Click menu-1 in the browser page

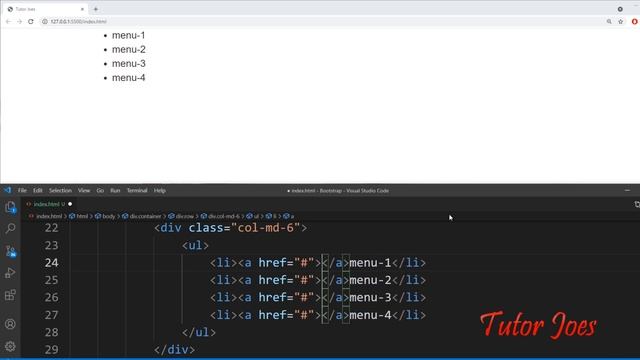[129, 36]
